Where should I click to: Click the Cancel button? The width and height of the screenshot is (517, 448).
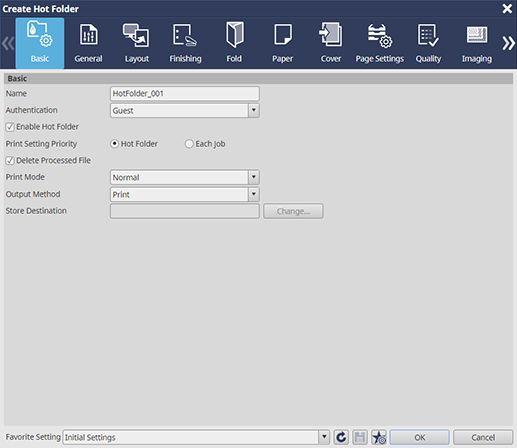click(x=483, y=437)
